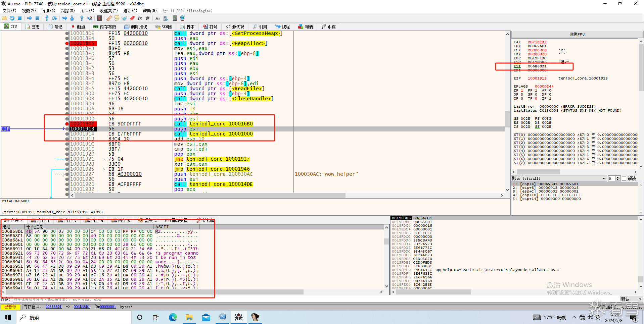Open the Variables hash icon
Image resolution: width=644 pixels, height=324 pixels.
[x=148, y=18]
